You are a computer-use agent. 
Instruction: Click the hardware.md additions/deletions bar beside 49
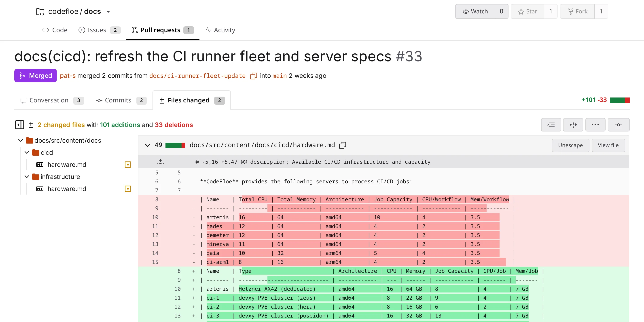[175, 145]
